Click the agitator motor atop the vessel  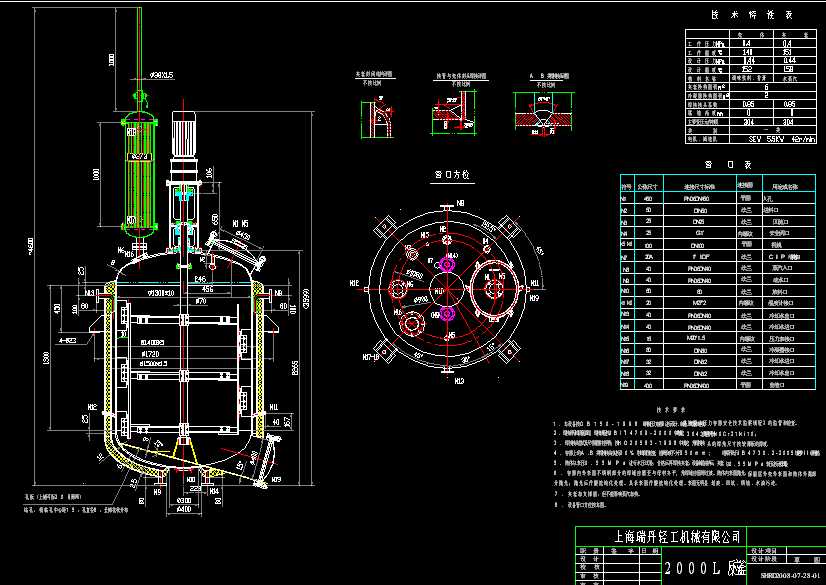coord(184,134)
